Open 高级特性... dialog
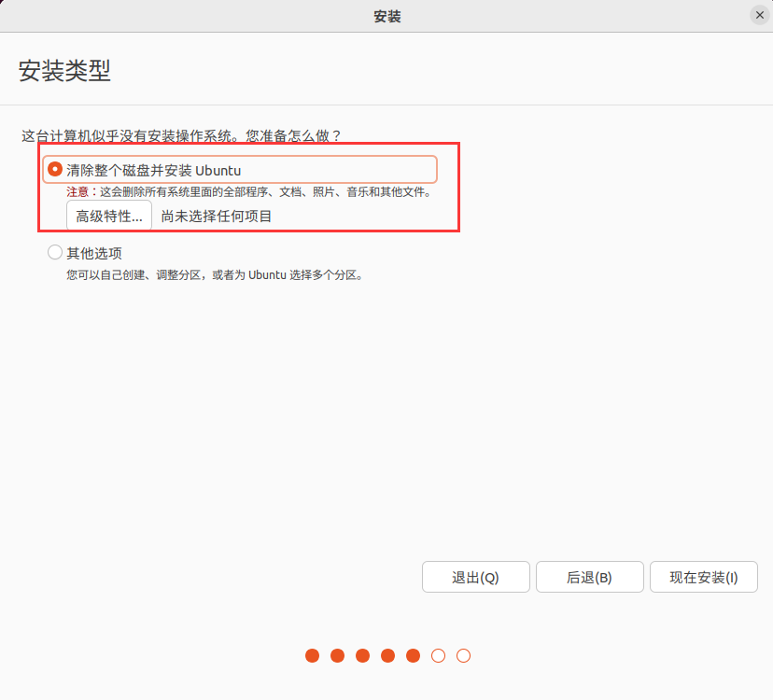 [109, 216]
